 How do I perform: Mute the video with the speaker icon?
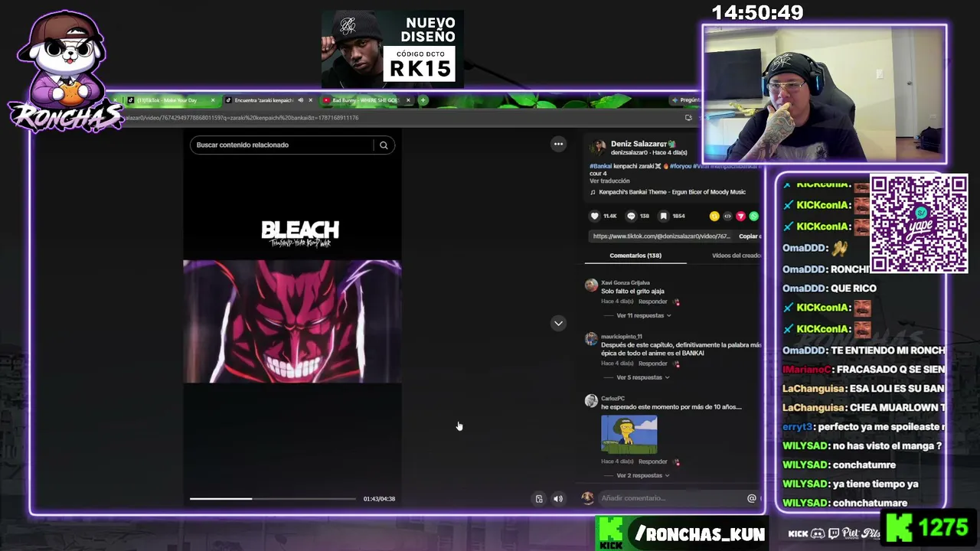[x=558, y=499]
